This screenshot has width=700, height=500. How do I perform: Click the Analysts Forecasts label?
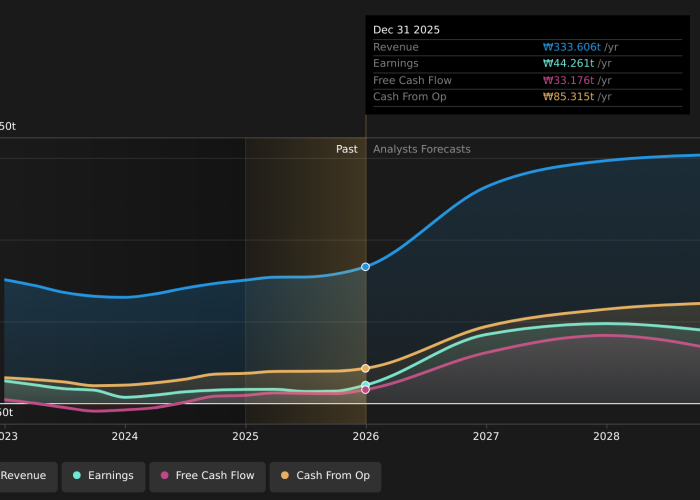pos(421,150)
